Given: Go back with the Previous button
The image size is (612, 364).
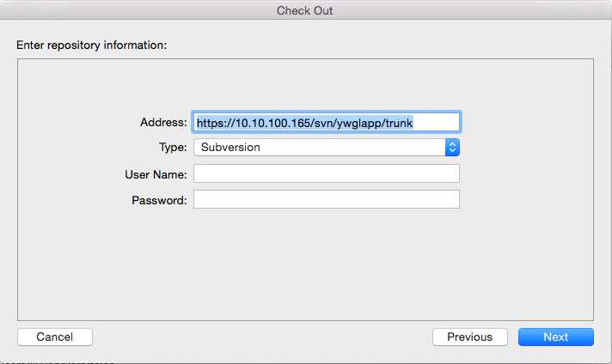Looking at the screenshot, I should click(x=470, y=337).
